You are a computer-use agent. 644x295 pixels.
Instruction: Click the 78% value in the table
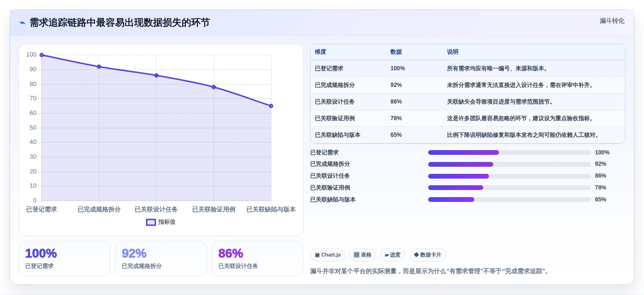396,118
